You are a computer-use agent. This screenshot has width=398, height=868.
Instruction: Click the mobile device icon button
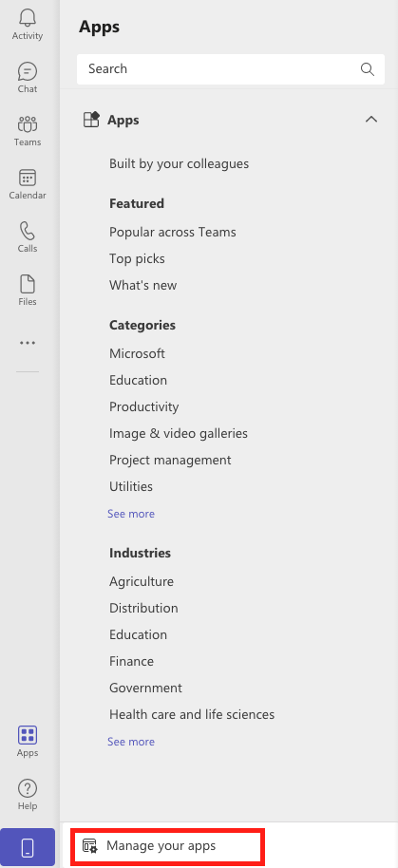click(x=28, y=847)
